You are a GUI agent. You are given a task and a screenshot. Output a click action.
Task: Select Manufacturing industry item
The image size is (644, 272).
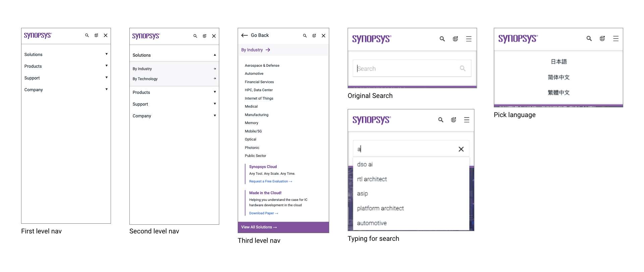[256, 115]
